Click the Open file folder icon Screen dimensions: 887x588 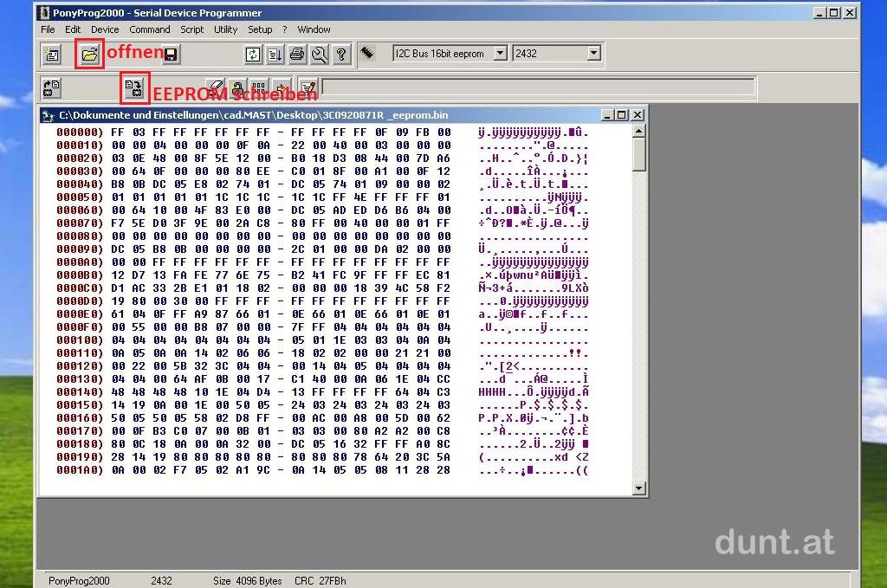[x=89, y=54]
